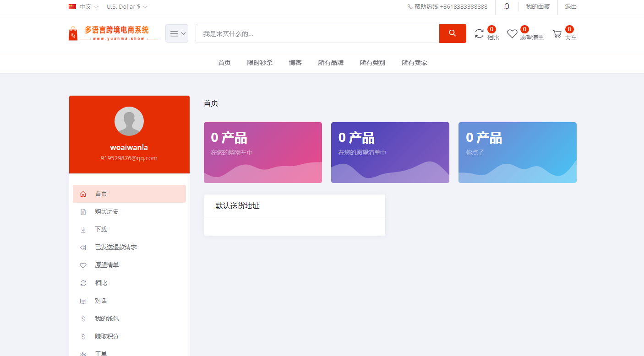Image resolution: width=644 pixels, height=356 pixels.
Task: Open 我的钱包 in the sidebar
Action: pyautogui.click(x=107, y=319)
